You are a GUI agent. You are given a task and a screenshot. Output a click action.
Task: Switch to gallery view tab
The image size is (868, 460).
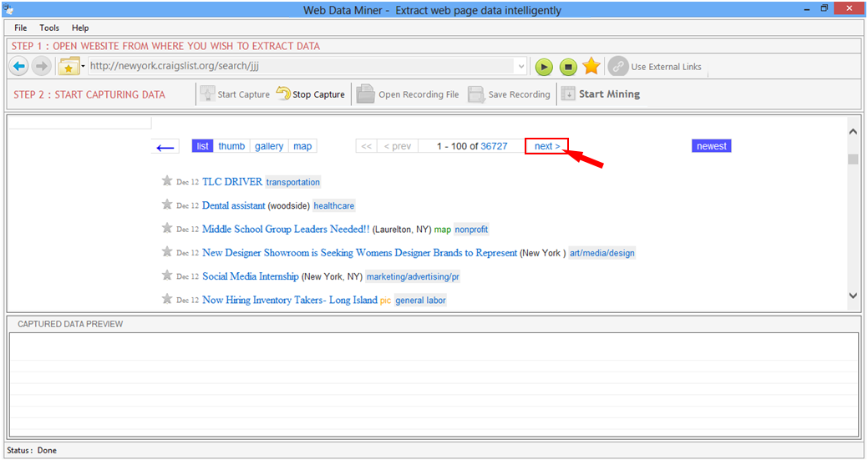tap(269, 146)
